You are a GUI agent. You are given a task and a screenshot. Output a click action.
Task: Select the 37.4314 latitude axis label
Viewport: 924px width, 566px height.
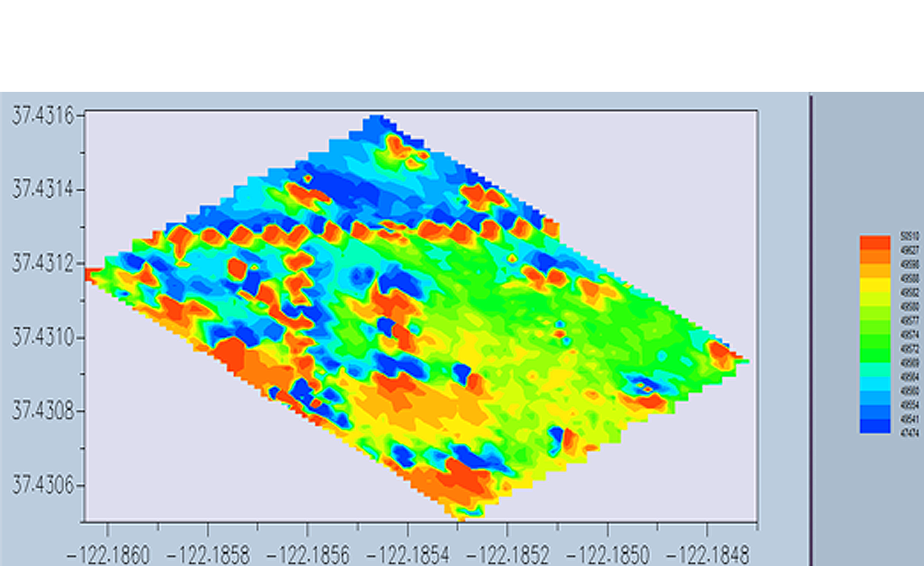pos(42,189)
